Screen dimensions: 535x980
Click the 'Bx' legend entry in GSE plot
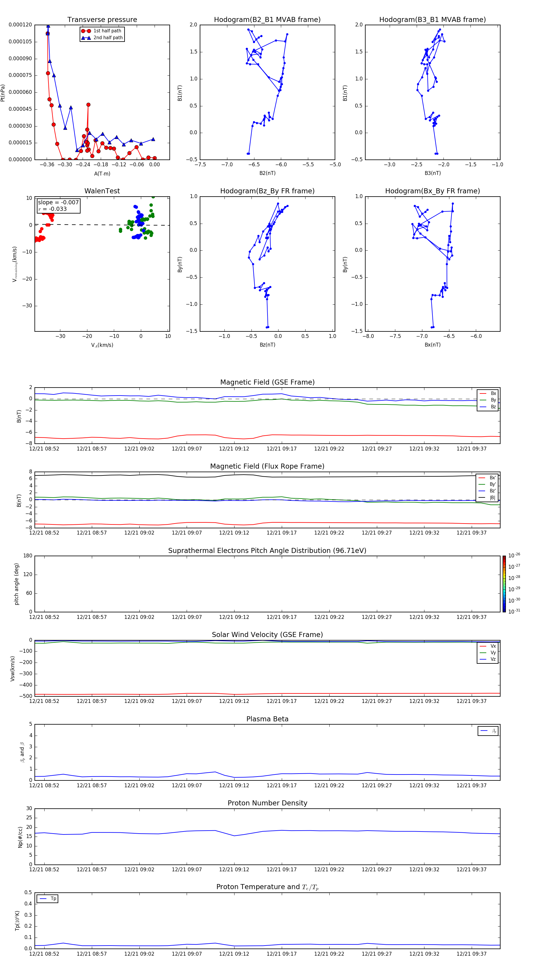pyautogui.click(x=488, y=393)
